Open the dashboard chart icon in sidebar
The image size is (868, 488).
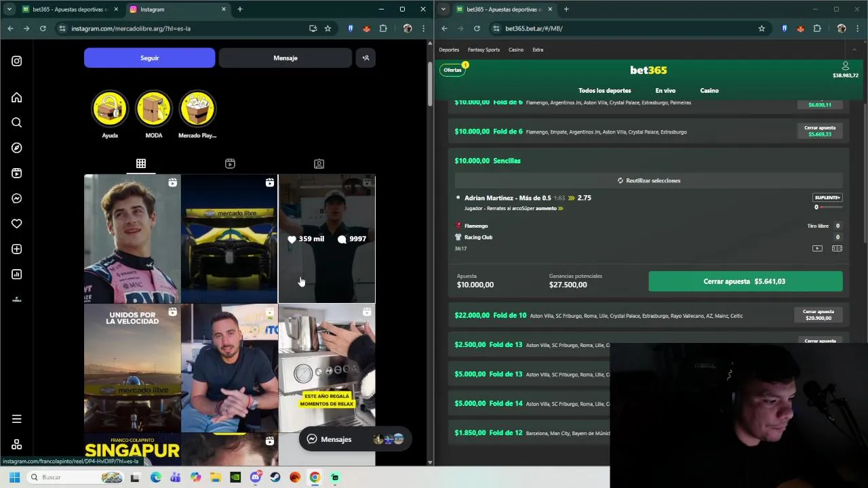tap(16, 274)
